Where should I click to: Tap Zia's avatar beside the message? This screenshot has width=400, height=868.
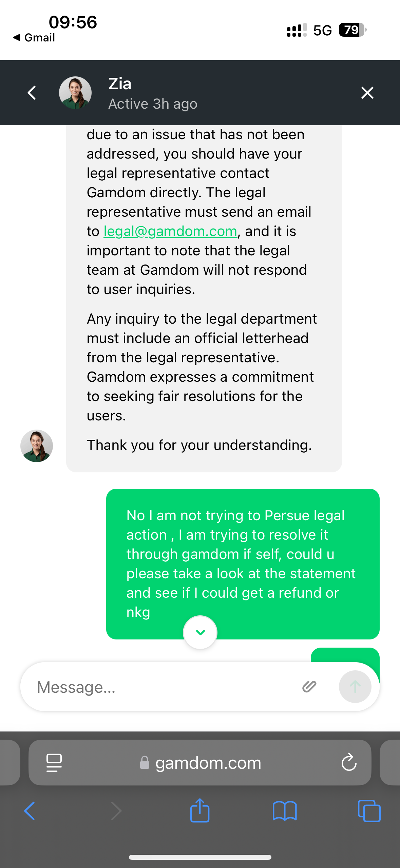pyautogui.click(x=37, y=446)
